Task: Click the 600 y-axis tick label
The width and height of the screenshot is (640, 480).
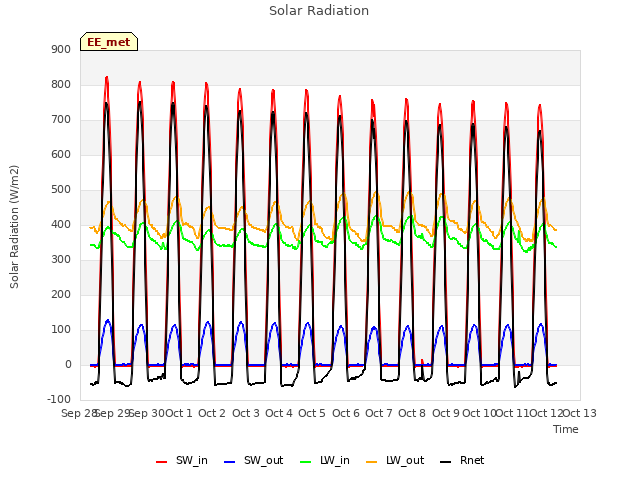Action: click(61, 154)
